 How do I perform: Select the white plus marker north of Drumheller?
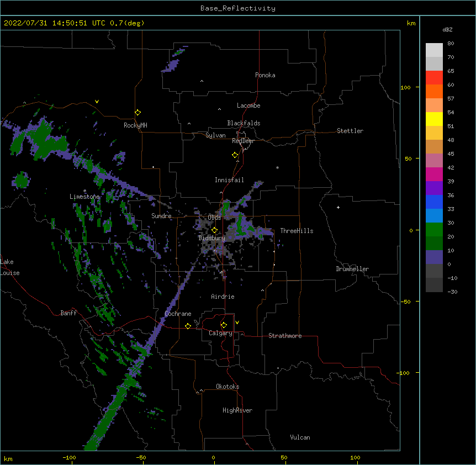click(x=338, y=207)
